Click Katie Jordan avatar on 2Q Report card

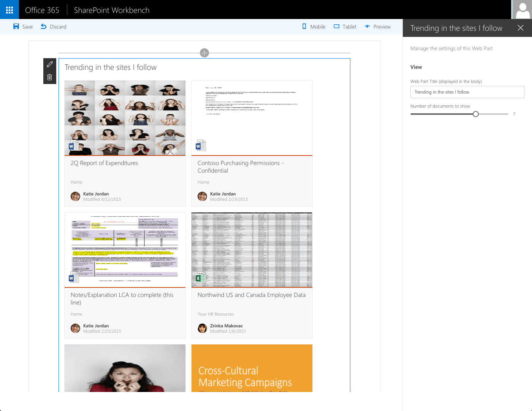[x=75, y=196]
